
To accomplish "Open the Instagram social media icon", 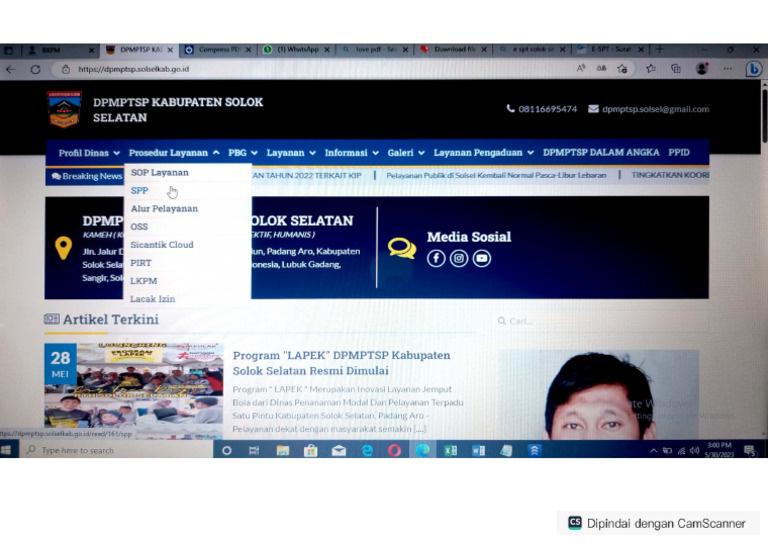I will (458, 258).
